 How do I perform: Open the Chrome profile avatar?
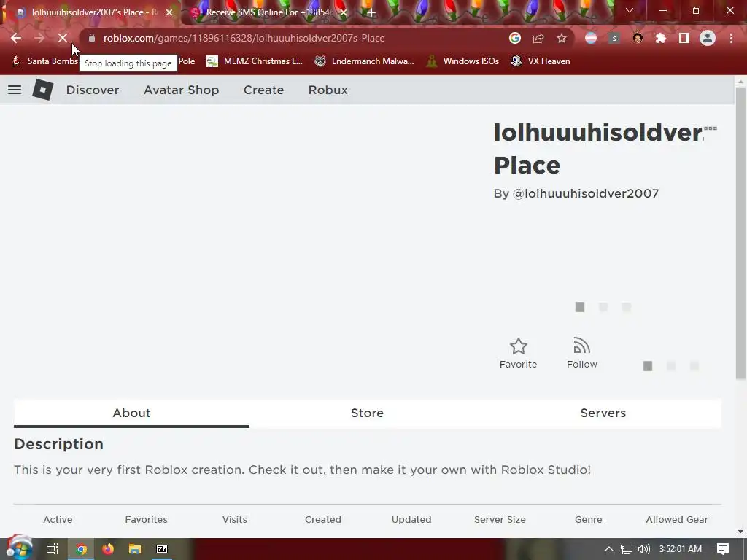pyautogui.click(x=708, y=38)
